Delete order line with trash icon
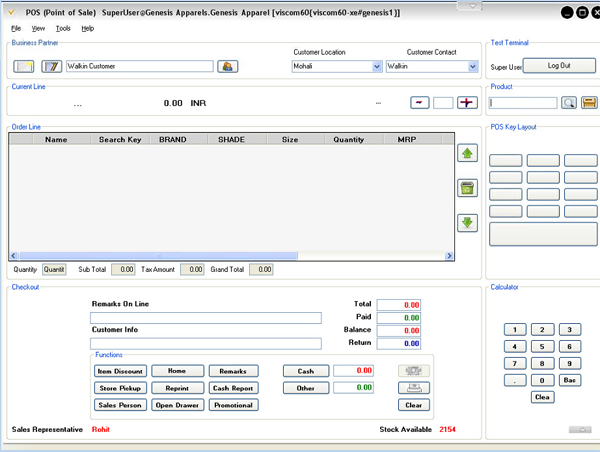 (467, 188)
